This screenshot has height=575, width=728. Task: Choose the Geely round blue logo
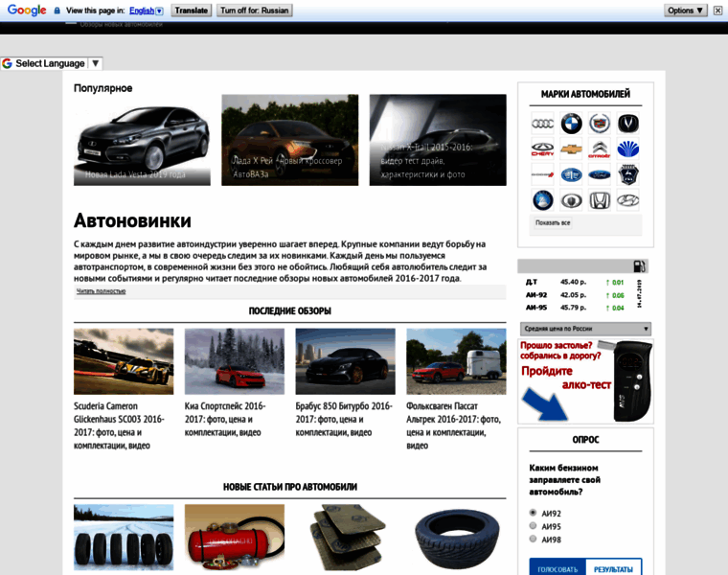[x=542, y=200]
